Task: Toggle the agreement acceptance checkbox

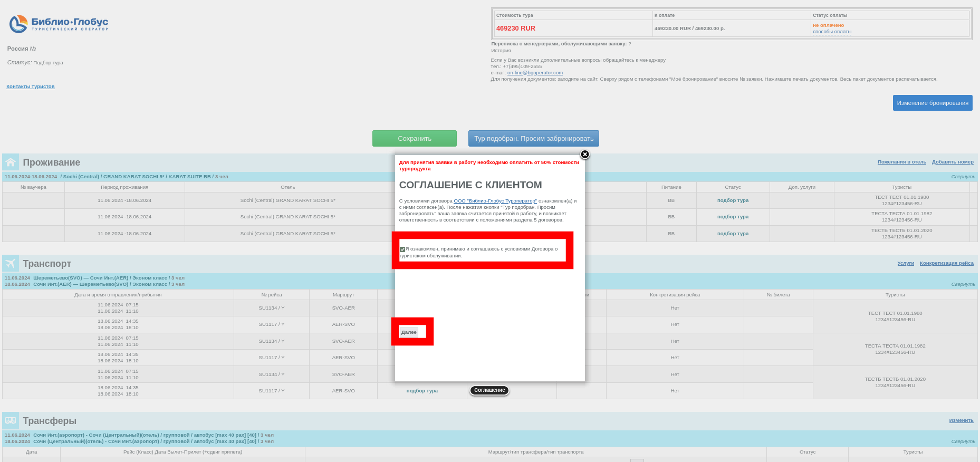Action: (402, 249)
